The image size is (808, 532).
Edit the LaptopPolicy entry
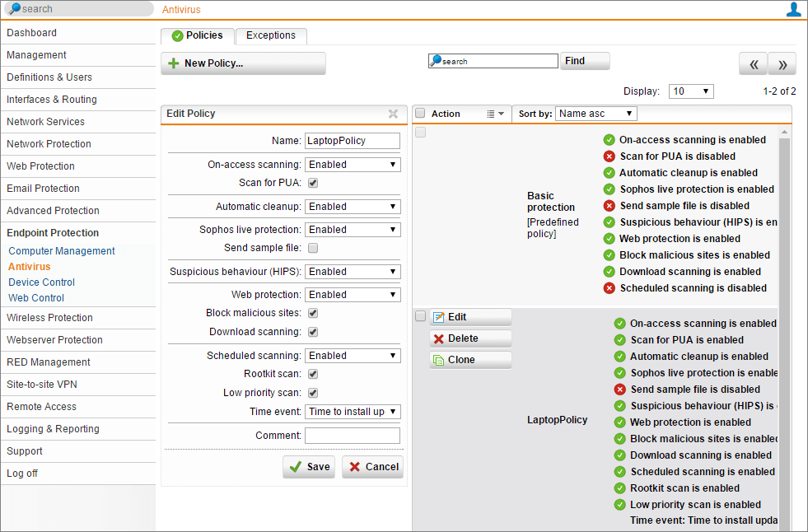(470, 317)
